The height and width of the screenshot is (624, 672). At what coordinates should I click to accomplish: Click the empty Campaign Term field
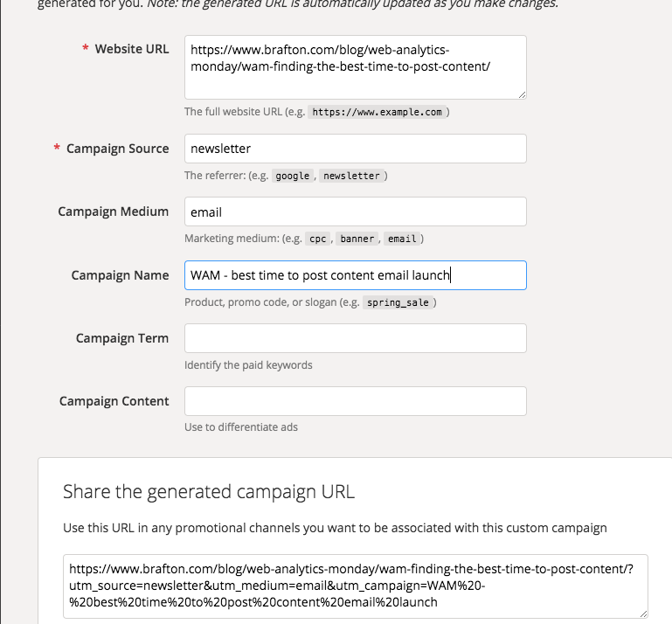click(355, 338)
